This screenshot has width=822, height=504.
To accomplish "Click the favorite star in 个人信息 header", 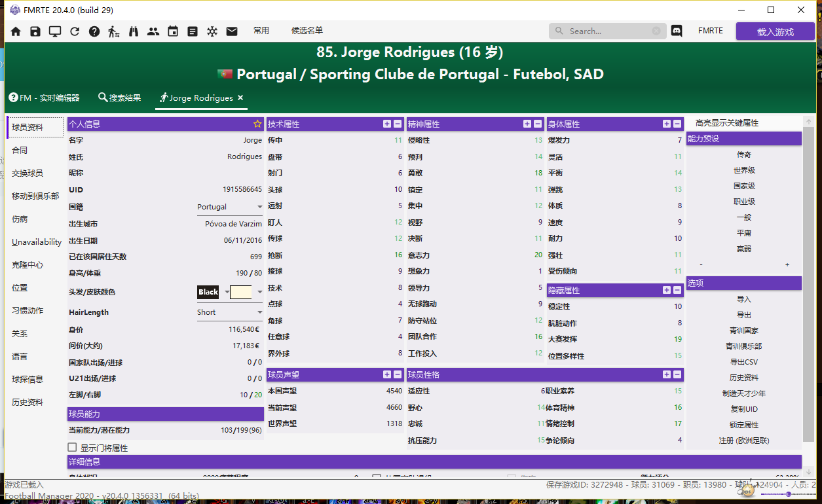I will pyautogui.click(x=257, y=124).
